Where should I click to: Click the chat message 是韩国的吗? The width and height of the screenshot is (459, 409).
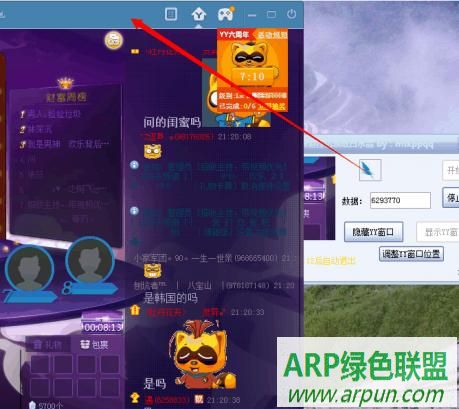(x=170, y=298)
